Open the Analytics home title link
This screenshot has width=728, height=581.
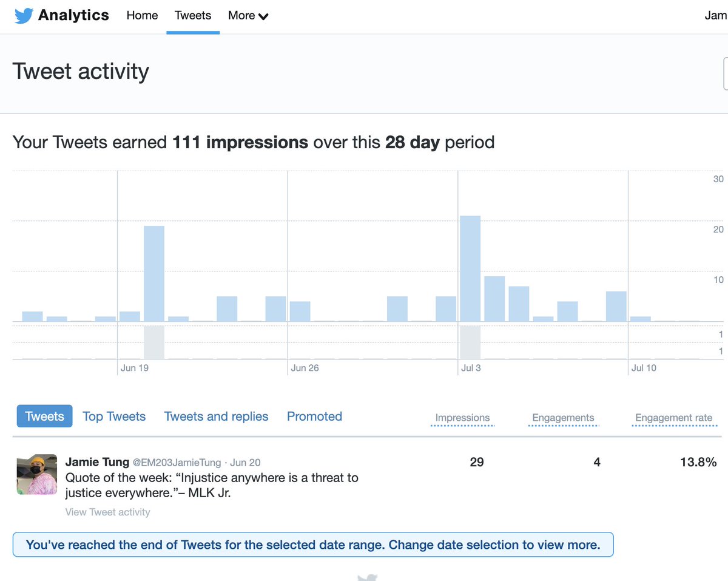point(73,15)
